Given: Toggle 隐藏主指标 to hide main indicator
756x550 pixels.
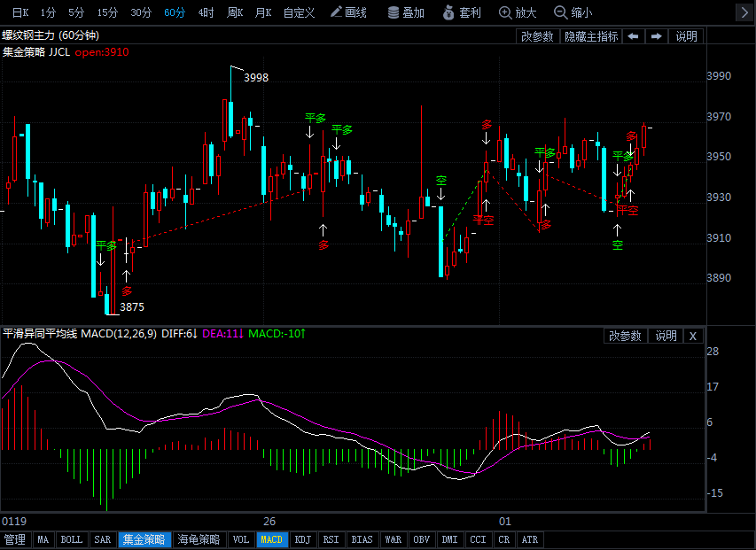Looking at the screenshot, I should coord(591,36).
